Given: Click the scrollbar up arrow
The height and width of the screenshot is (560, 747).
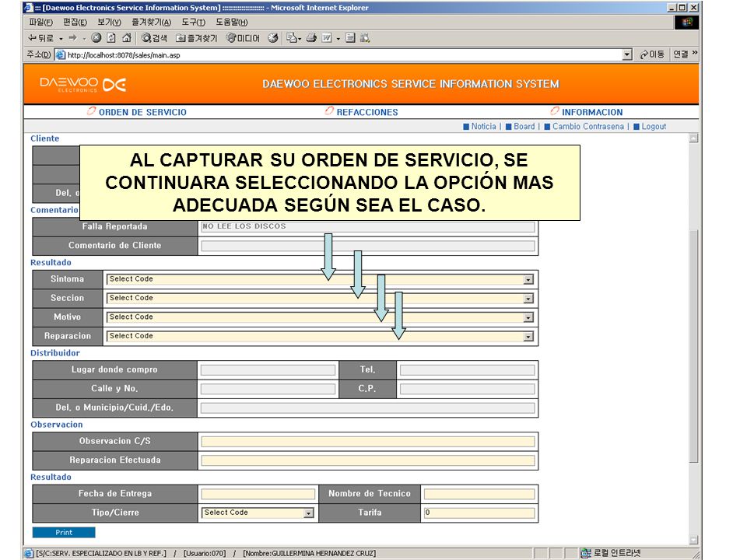Looking at the screenshot, I should pos(693,138).
